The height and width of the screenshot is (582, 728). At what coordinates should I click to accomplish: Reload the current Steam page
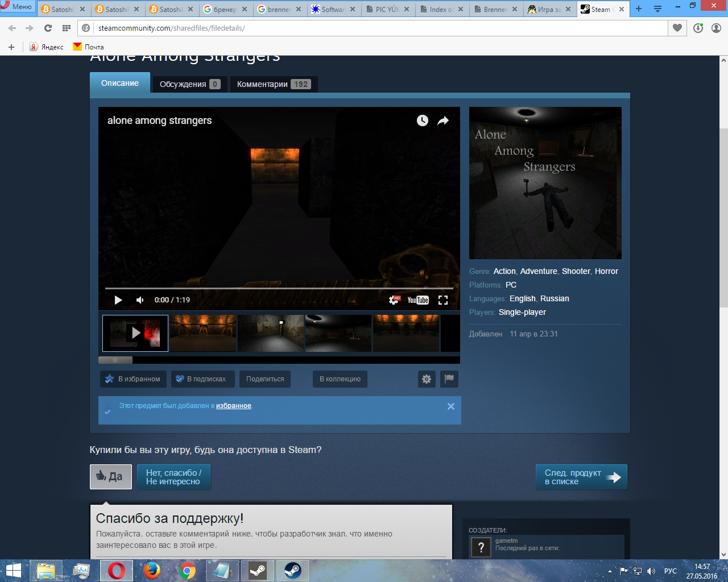(48, 28)
